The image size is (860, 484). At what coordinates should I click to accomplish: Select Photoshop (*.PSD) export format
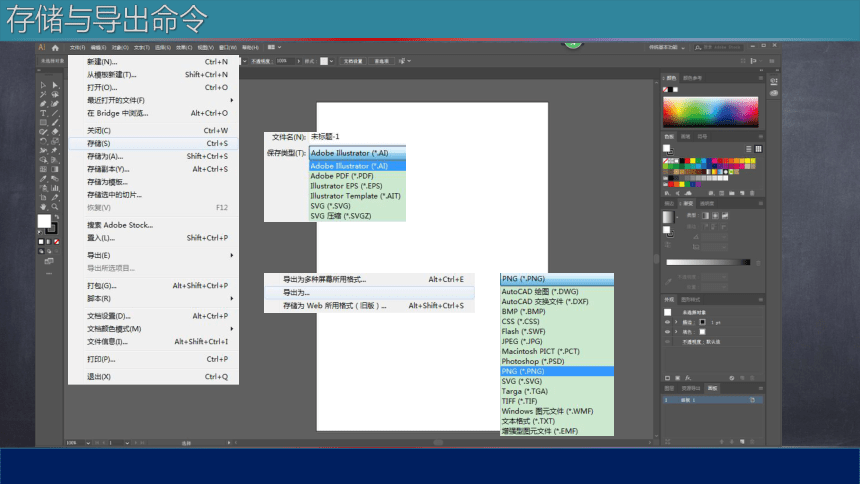[x=557, y=361]
